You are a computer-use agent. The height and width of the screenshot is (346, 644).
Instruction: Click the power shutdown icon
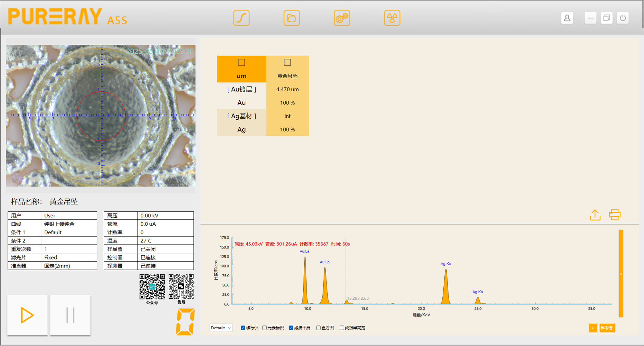pos(623,18)
